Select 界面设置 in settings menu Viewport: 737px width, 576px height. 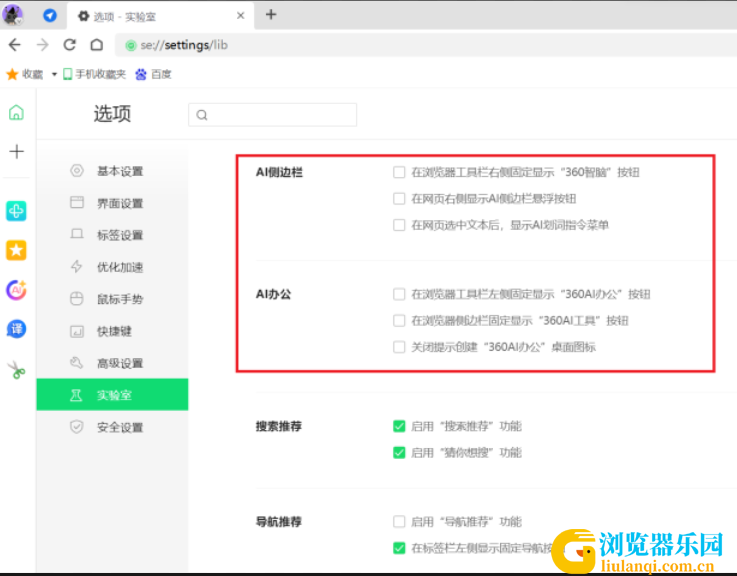[112, 203]
